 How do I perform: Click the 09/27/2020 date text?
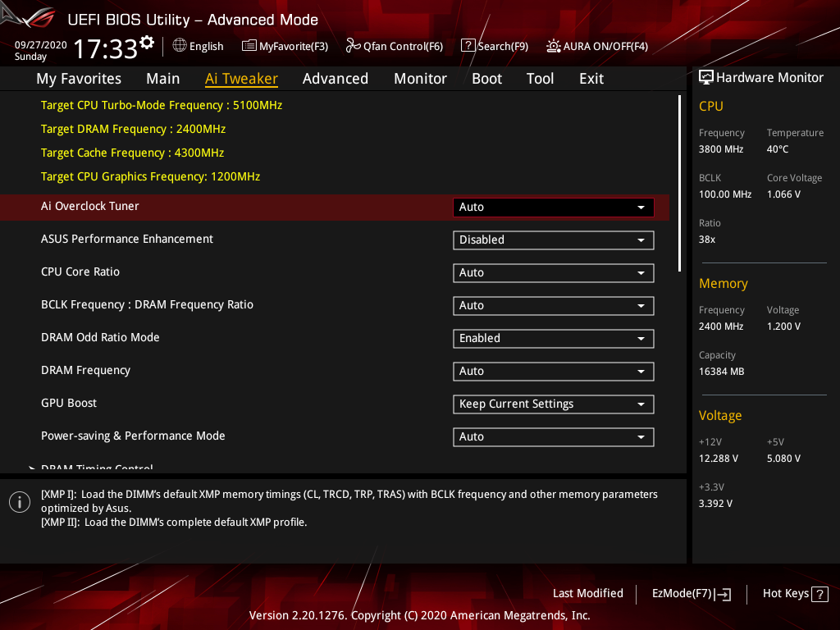coord(41,45)
